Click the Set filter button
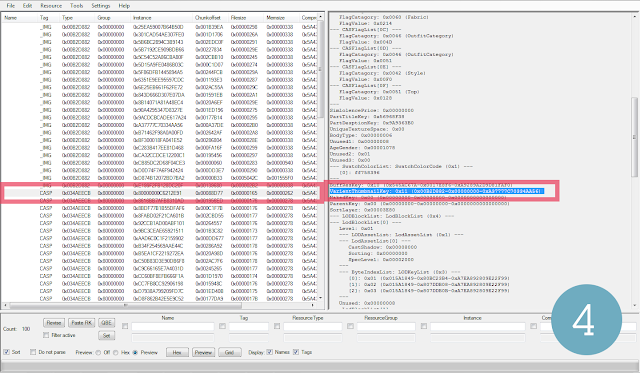640x373 pixels. click(x=107, y=335)
